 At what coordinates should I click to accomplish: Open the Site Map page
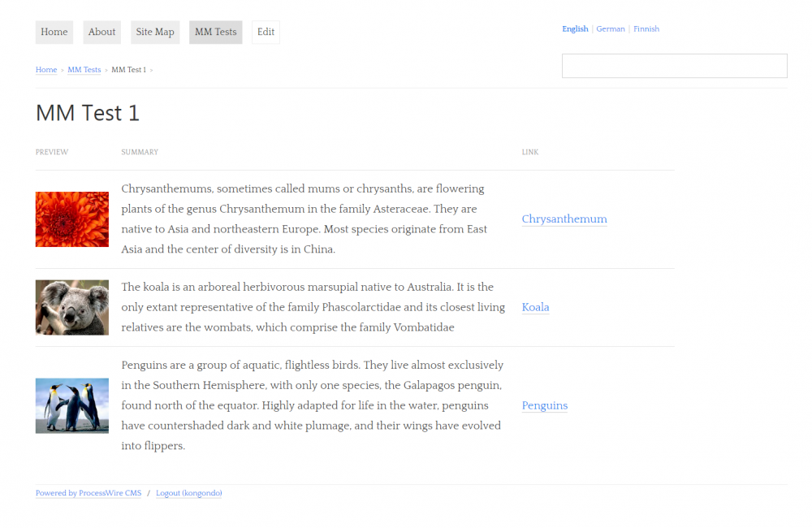(155, 32)
